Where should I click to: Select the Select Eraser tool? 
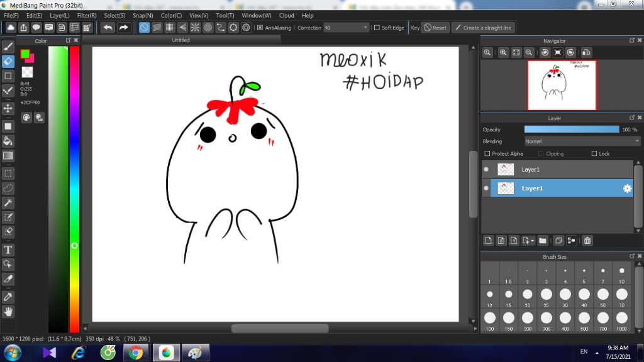[8, 232]
